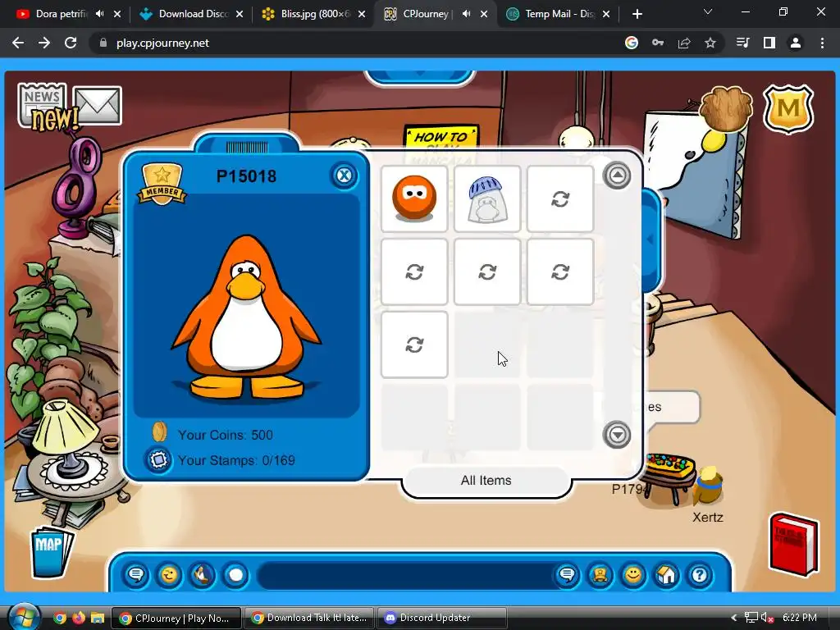Go back in the browser

[x=18, y=43]
